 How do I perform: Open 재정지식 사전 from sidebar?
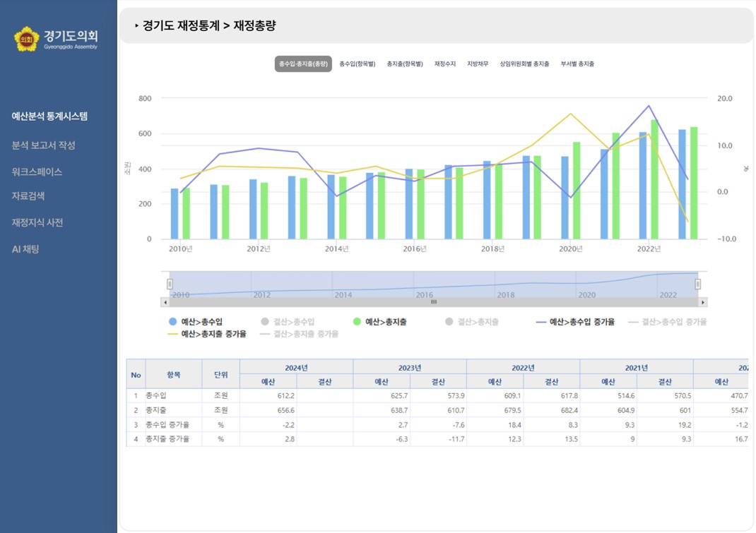coord(37,222)
